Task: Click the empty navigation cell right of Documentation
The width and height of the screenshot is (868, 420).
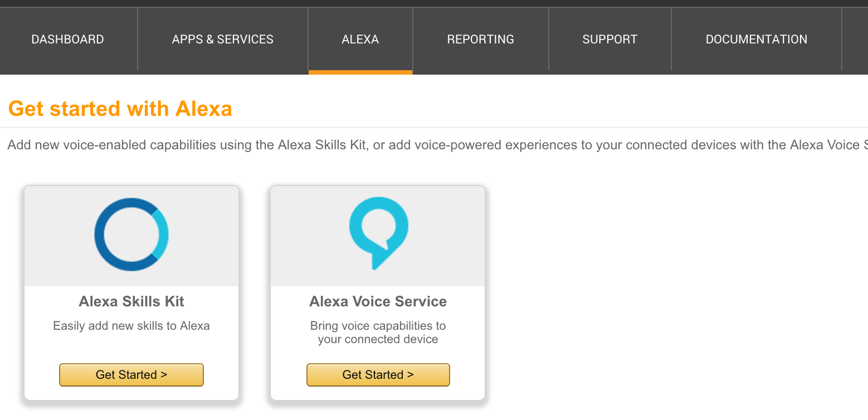Action: pos(855,40)
